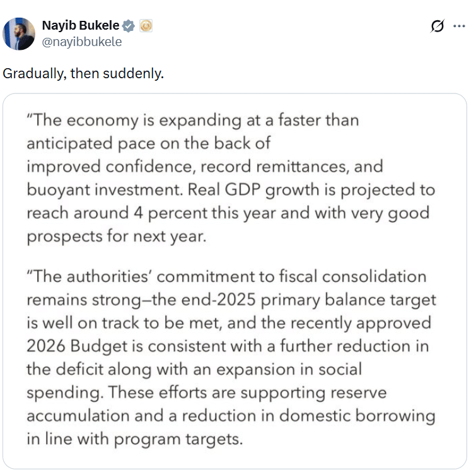Click the @nayibbukele handle
The height and width of the screenshot is (470, 476).
81,42
